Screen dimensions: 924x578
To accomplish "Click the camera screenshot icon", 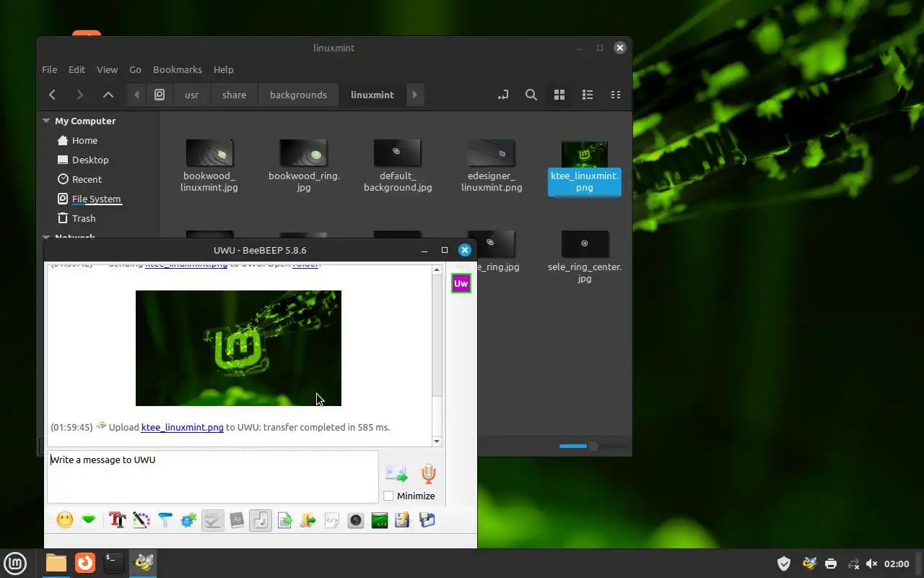I will point(356,519).
